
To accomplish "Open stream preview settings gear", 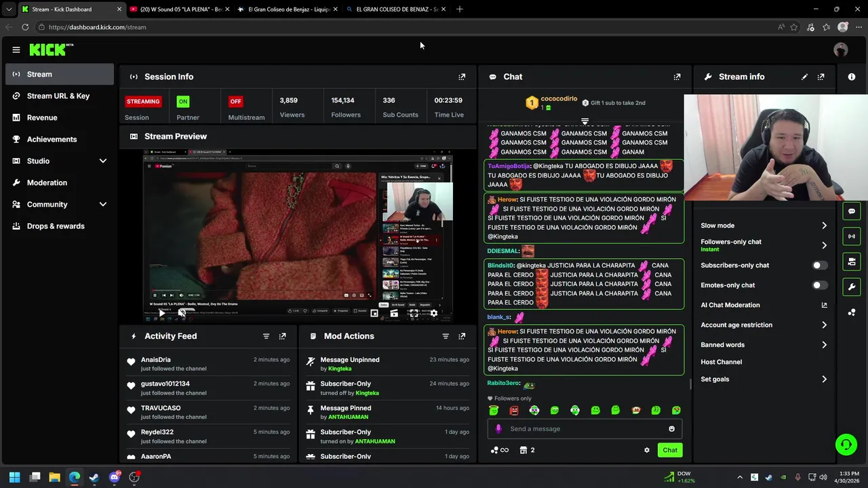I will [x=434, y=313].
